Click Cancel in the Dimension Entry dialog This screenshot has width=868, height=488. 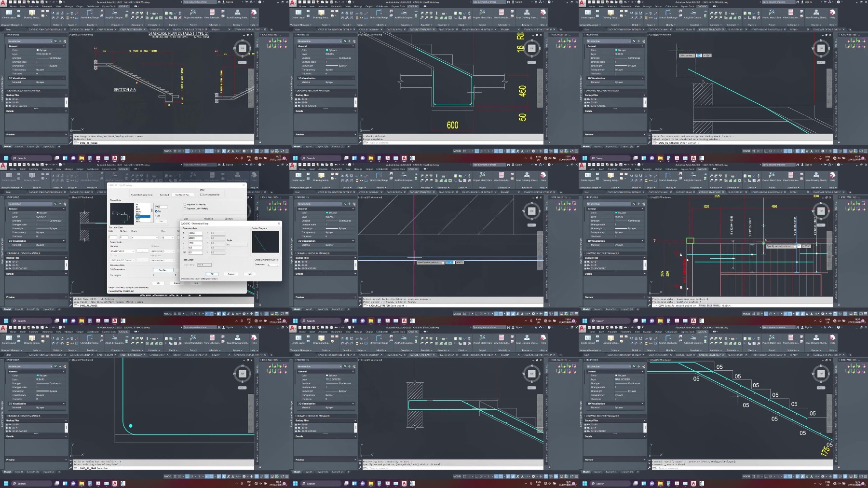click(231, 274)
